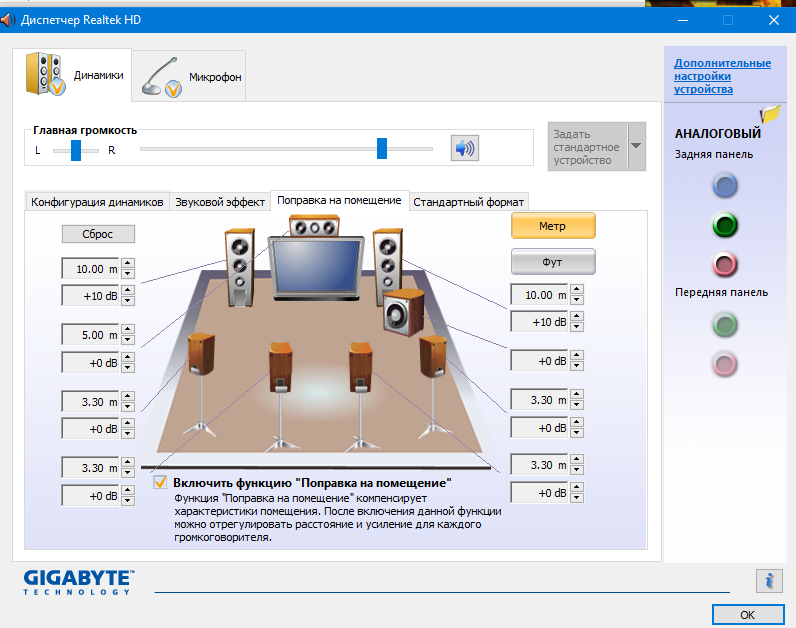Click the right +10 dB gain field
796x628 pixels.
539,322
